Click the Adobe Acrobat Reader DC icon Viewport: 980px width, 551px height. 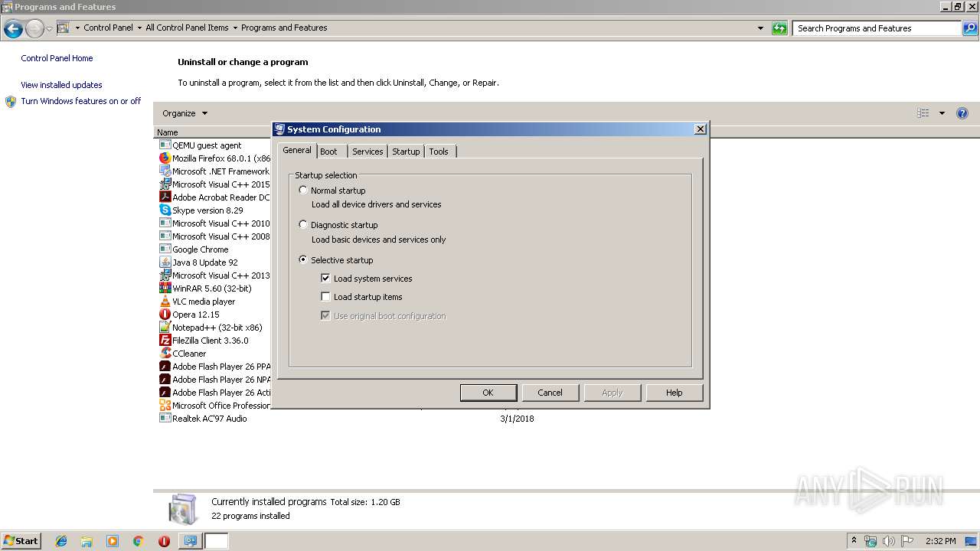[x=165, y=197]
